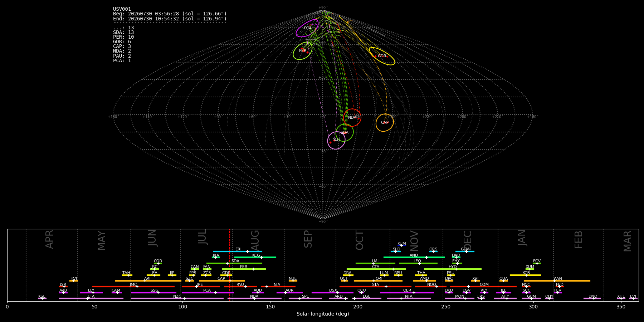Viewport: 644px width, 322px height.
Task: Click the −90 latitude label below sky map
Action: [322, 221]
